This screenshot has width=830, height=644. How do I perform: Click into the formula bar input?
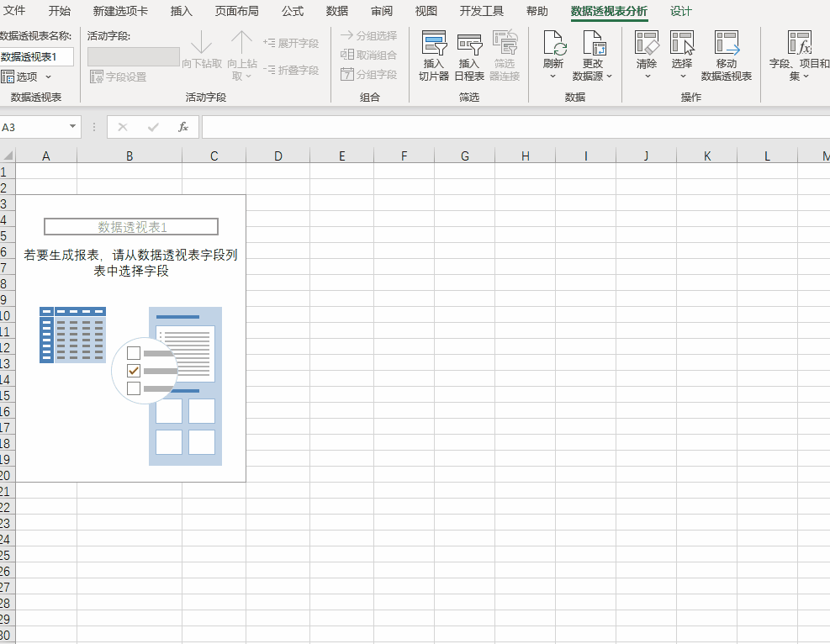[515, 127]
